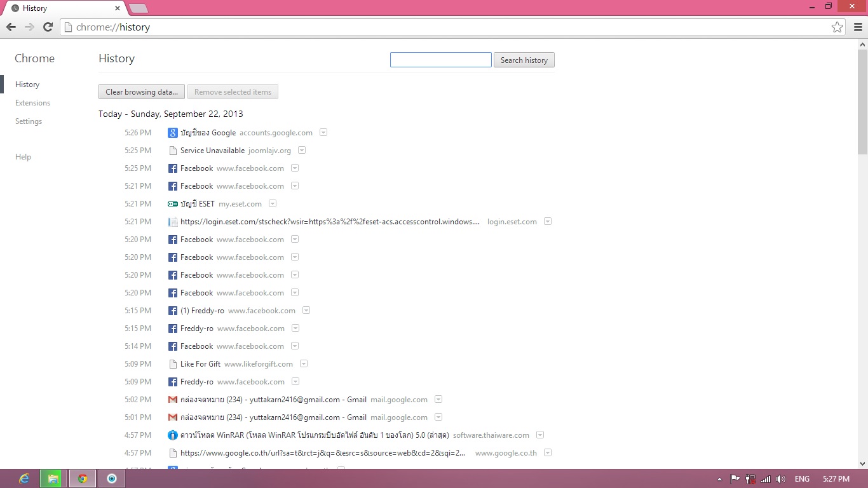Click the Google favicon beside accounts.google.com
Image resolution: width=868 pixels, height=488 pixels.
click(x=172, y=133)
